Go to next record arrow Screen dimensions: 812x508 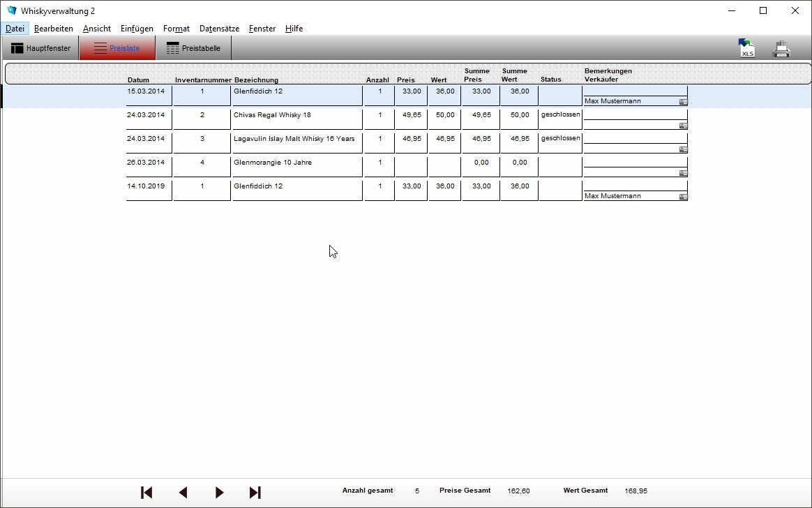pos(219,493)
